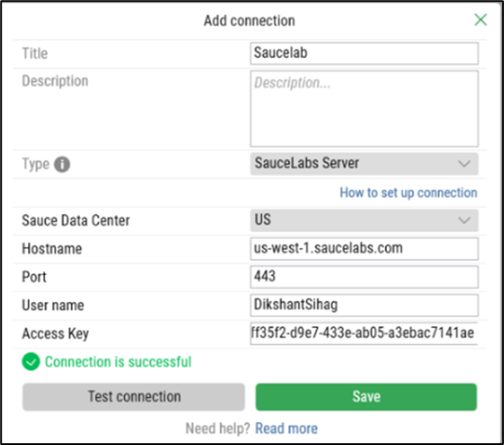
Task: Click the chevron arrow in Type field
Action: (464, 164)
